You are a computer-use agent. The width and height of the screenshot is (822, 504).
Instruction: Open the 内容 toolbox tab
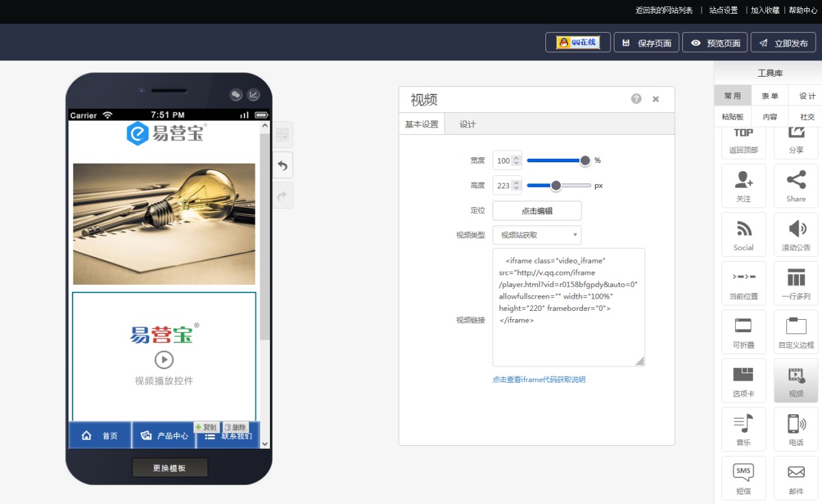click(x=770, y=116)
